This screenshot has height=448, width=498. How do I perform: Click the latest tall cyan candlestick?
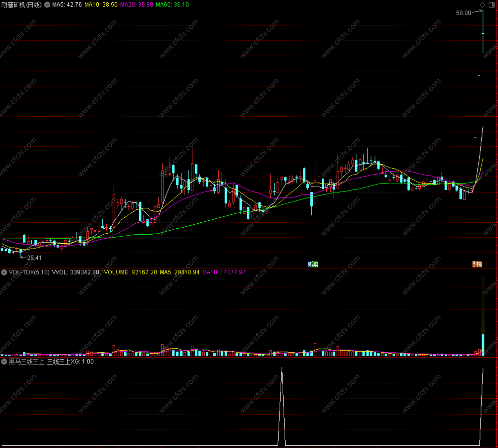coord(483,32)
